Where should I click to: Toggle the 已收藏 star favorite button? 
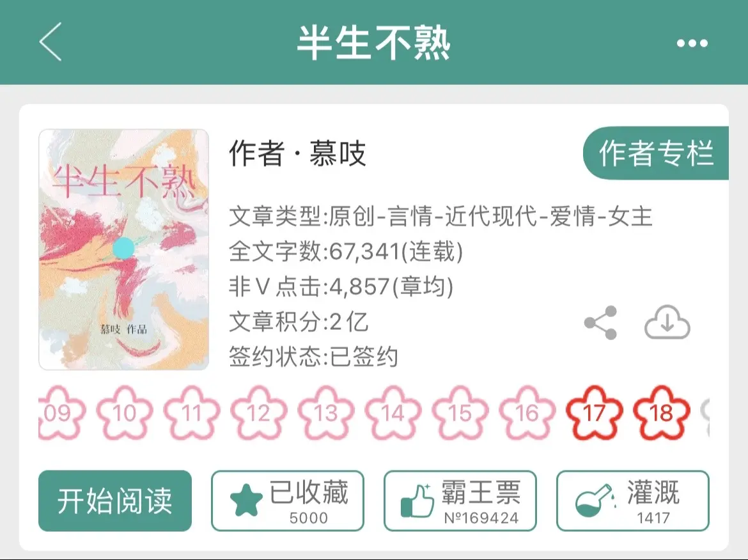click(288, 501)
